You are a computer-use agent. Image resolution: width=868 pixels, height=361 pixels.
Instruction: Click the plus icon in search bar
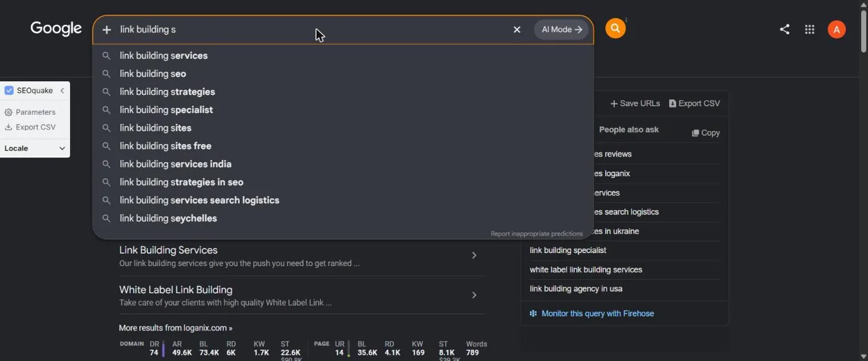107,30
